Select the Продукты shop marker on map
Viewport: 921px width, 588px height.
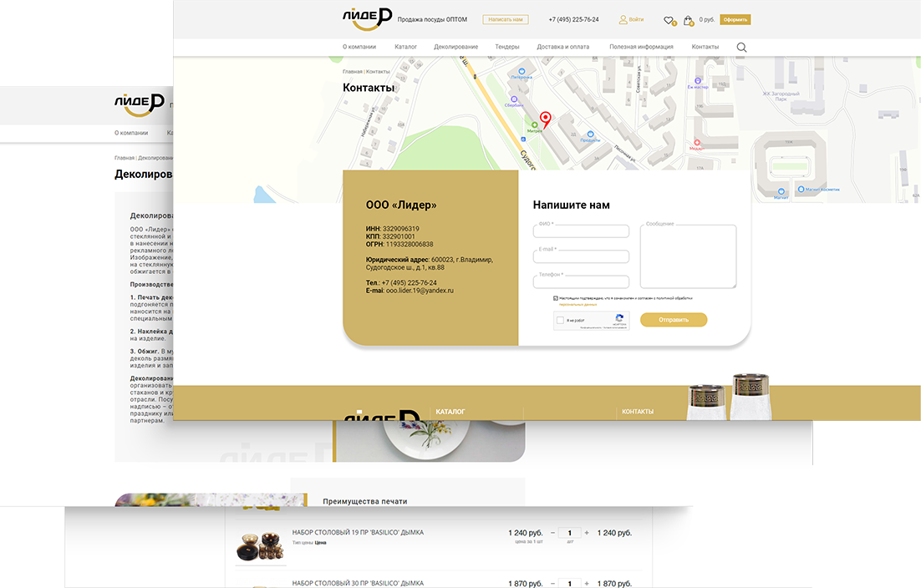(x=590, y=134)
